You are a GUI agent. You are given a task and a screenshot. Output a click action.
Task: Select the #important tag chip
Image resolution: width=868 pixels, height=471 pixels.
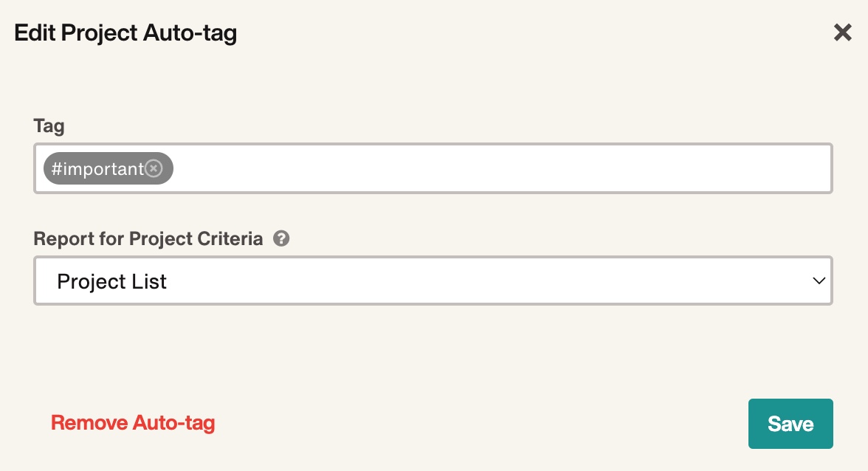tap(97, 168)
